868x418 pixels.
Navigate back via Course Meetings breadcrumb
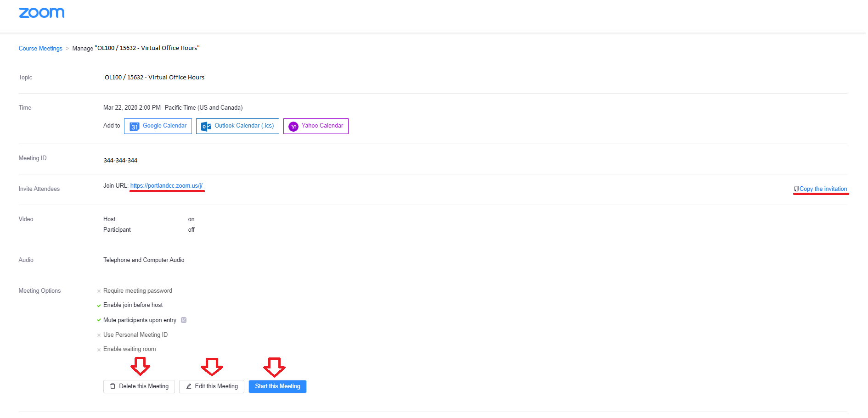click(x=40, y=48)
